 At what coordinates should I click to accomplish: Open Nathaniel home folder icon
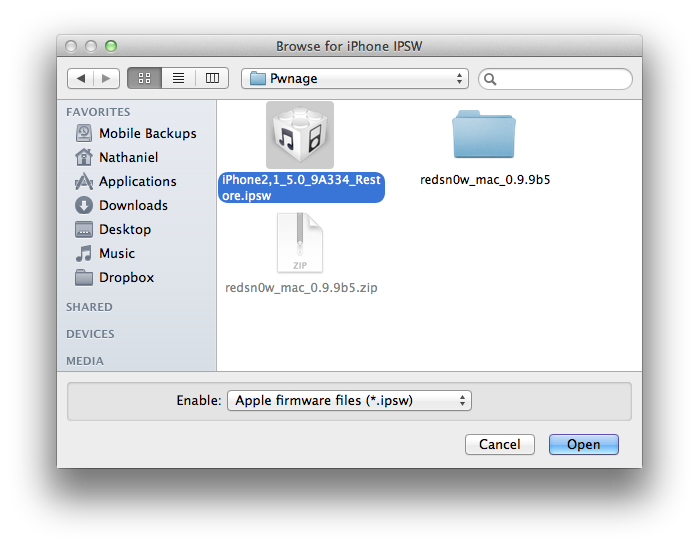click(x=84, y=157)
